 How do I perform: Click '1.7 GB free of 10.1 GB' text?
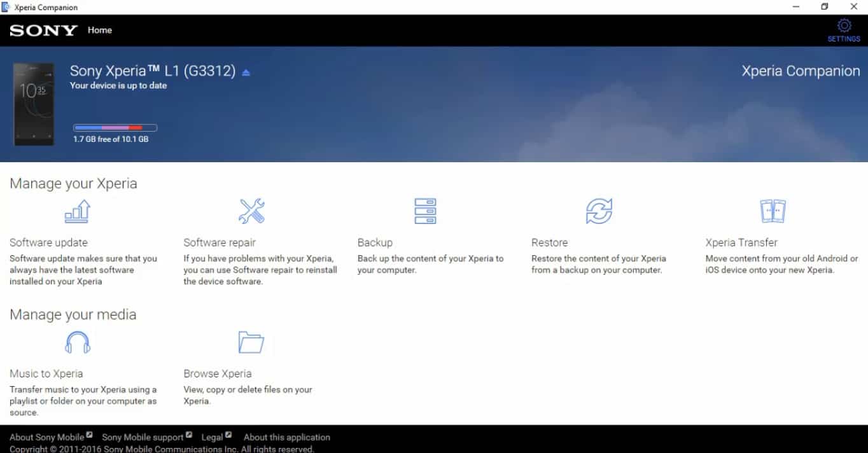point(111,139)
